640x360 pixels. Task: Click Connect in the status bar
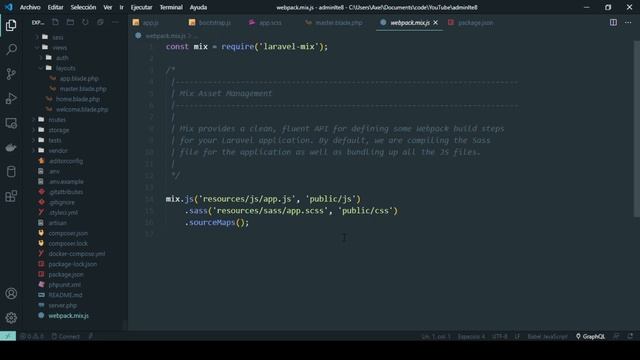66,336
